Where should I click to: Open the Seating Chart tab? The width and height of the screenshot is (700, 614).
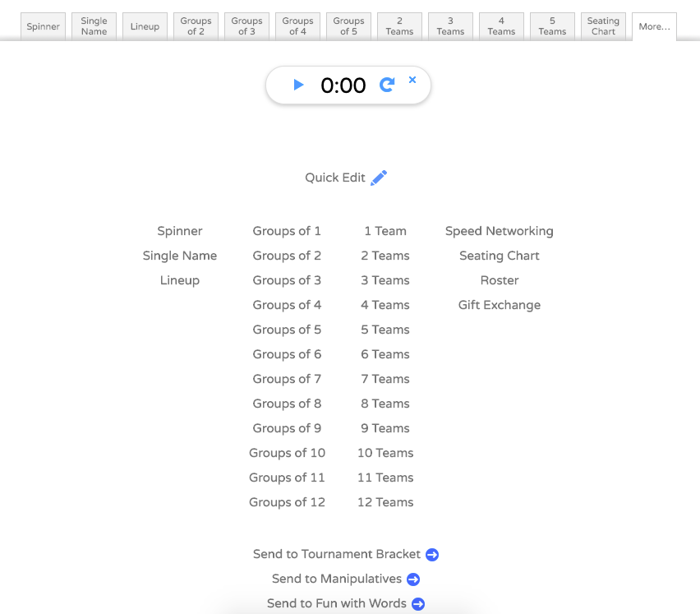click(603, 26)
